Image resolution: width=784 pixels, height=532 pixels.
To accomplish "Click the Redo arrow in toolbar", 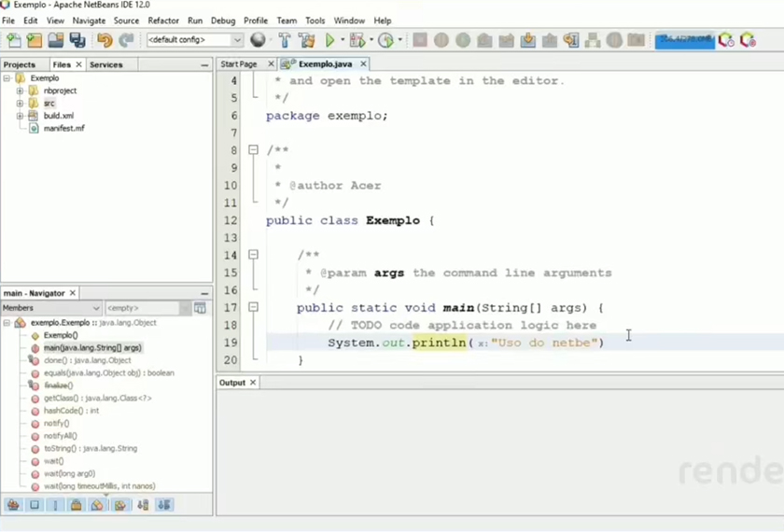I will (126, 40).
